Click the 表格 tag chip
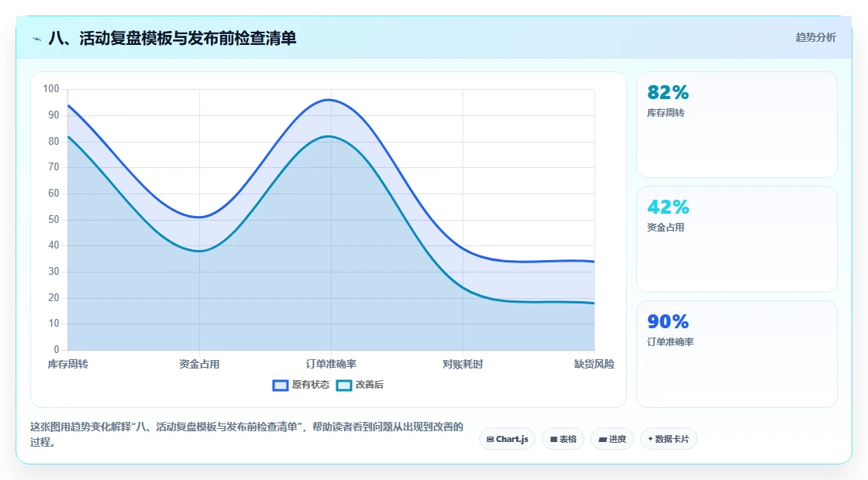This screenshot has width=868, height=480. tap(563, 439)
